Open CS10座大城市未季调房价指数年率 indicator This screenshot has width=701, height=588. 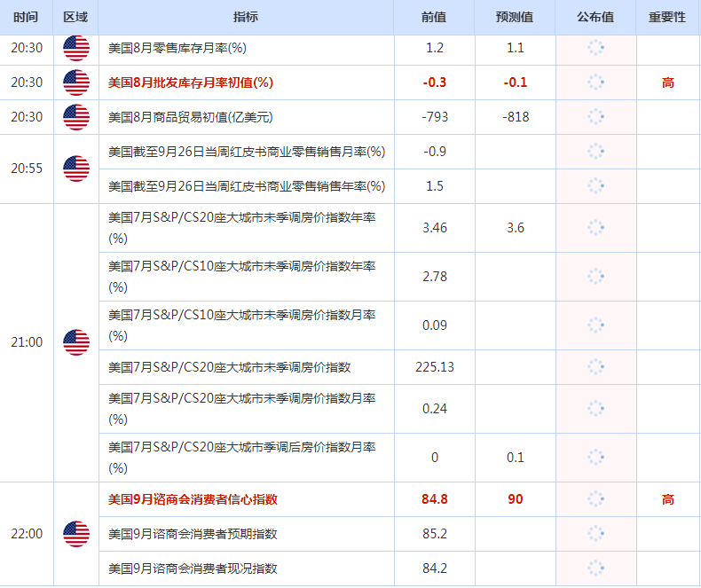(242, 277)
